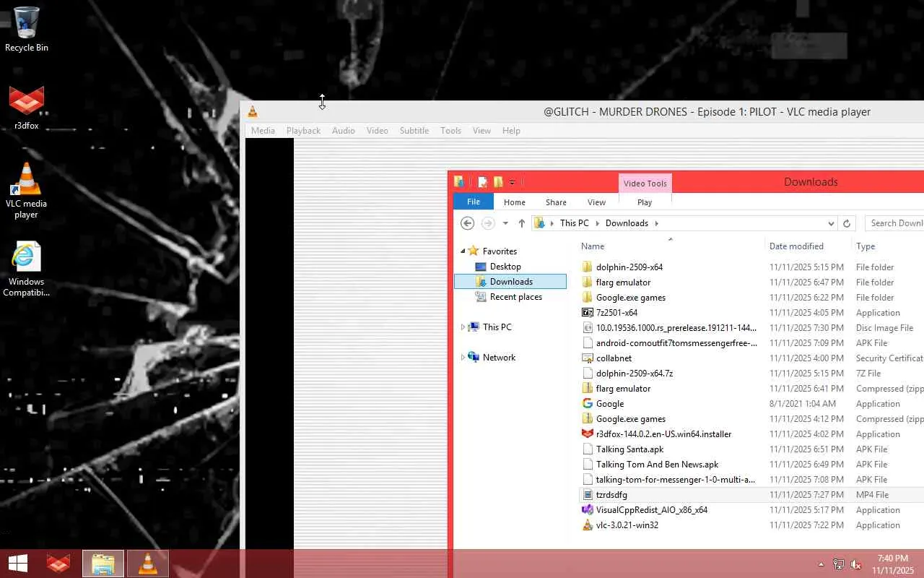Screen dimensions: 924x578
Task: Click the VLC cone icon in VLC's title bar
Action: click(253, 112)
